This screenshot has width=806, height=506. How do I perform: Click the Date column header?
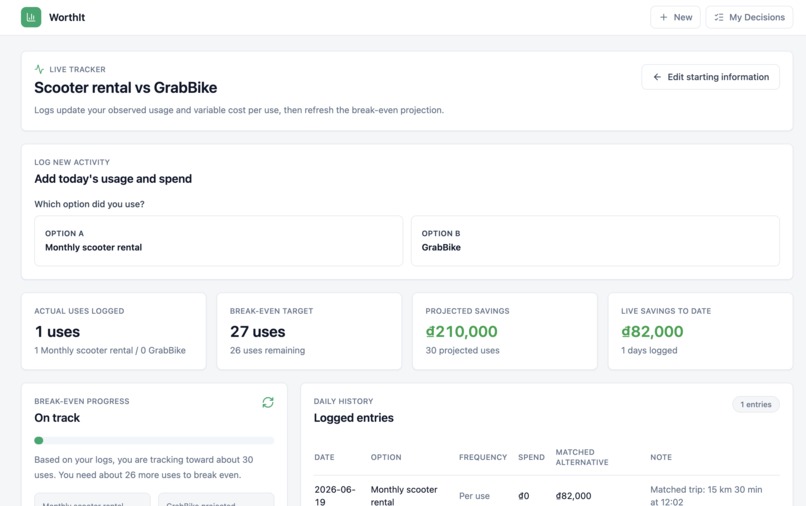coord(324,457)
